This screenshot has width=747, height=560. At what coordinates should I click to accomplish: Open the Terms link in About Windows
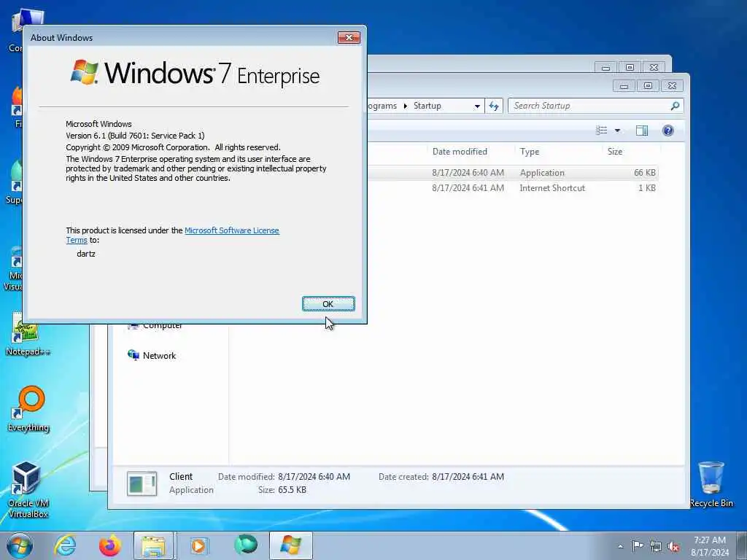(76, 240)
